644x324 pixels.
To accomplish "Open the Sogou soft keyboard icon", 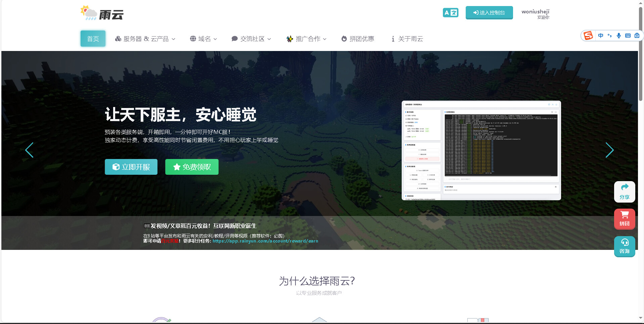I will 628,36.
